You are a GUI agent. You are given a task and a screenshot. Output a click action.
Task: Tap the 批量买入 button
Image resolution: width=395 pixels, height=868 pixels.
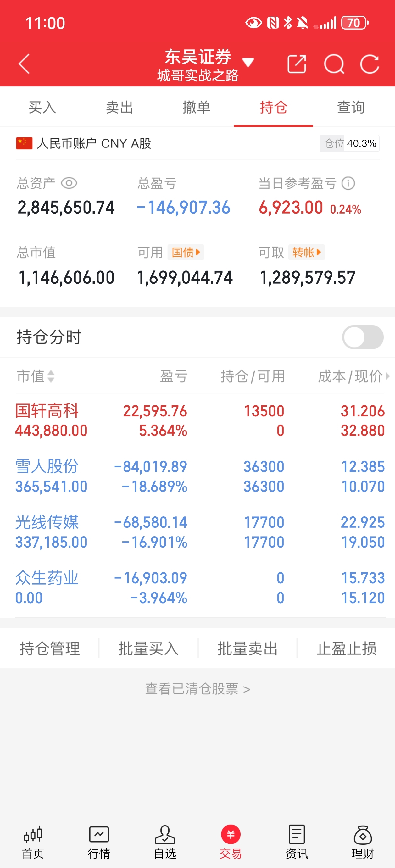[148, 648]
